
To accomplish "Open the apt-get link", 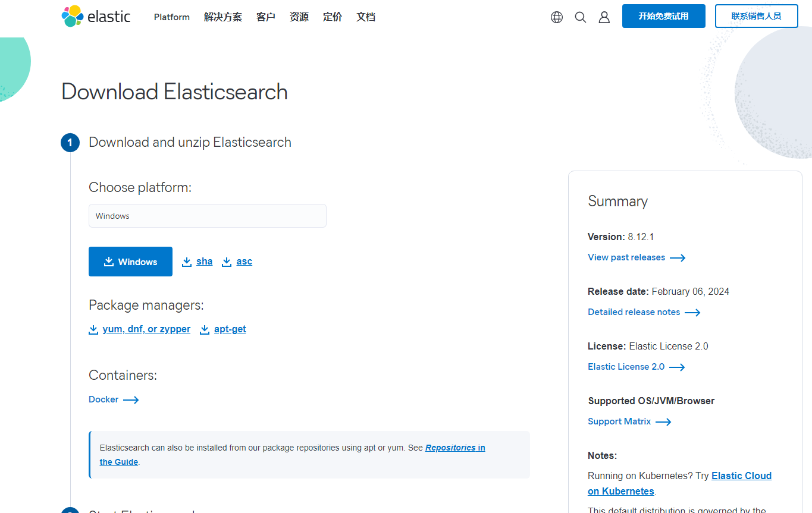I will 230,329.
